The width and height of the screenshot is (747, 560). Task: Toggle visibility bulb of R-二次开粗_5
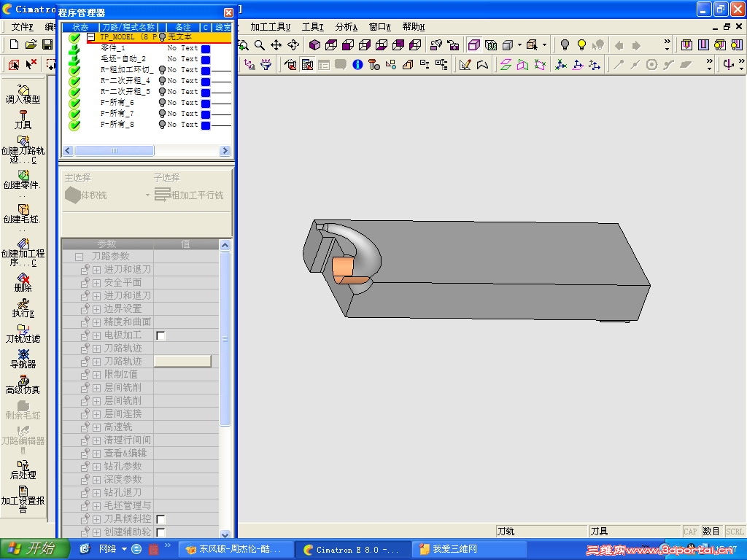point(162,92)
